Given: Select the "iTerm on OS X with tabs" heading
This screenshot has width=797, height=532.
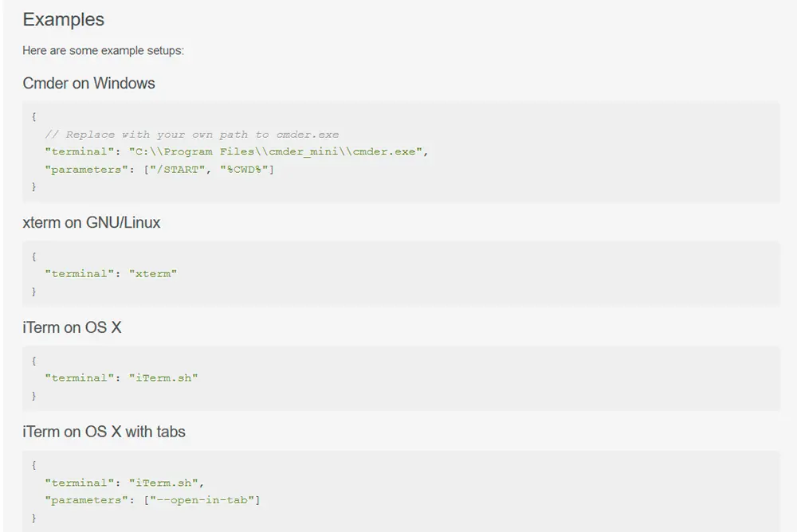Looking at the screenshot, I should pyautogui.click(x=104, y=432).
